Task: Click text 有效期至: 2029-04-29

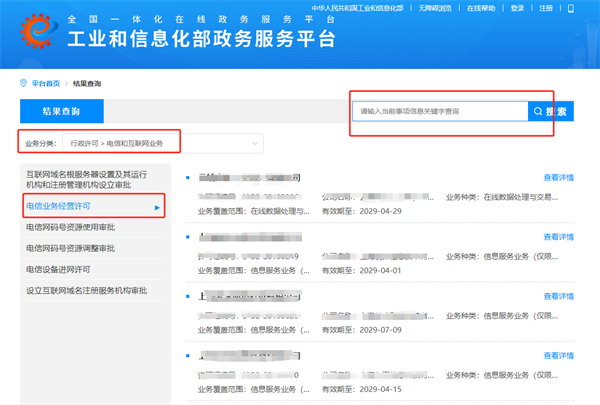Action: (362, 211)
